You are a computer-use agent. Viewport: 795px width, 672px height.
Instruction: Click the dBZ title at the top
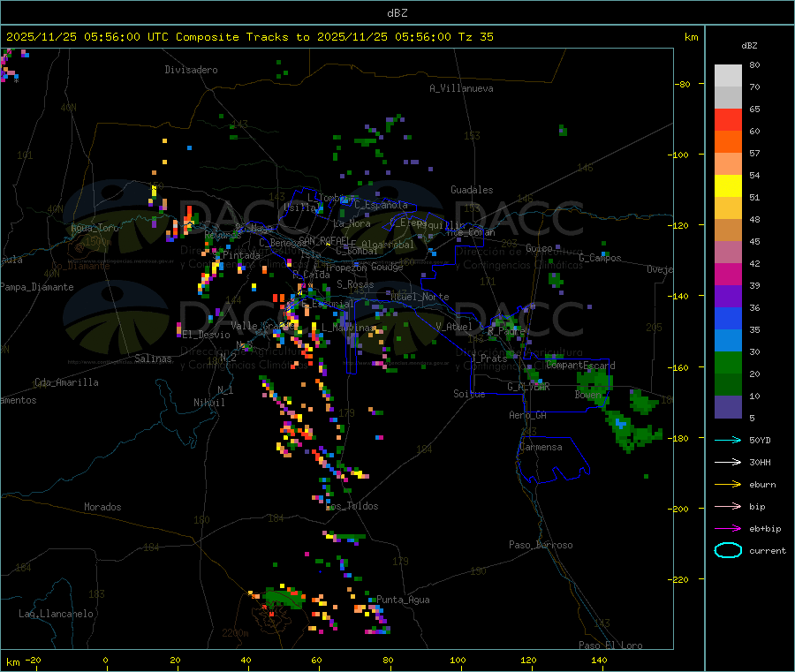tap(397, 13)
